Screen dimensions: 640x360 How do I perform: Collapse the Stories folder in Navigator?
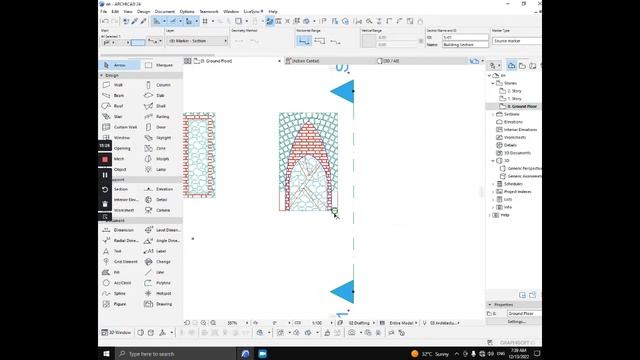click(493, 83)
